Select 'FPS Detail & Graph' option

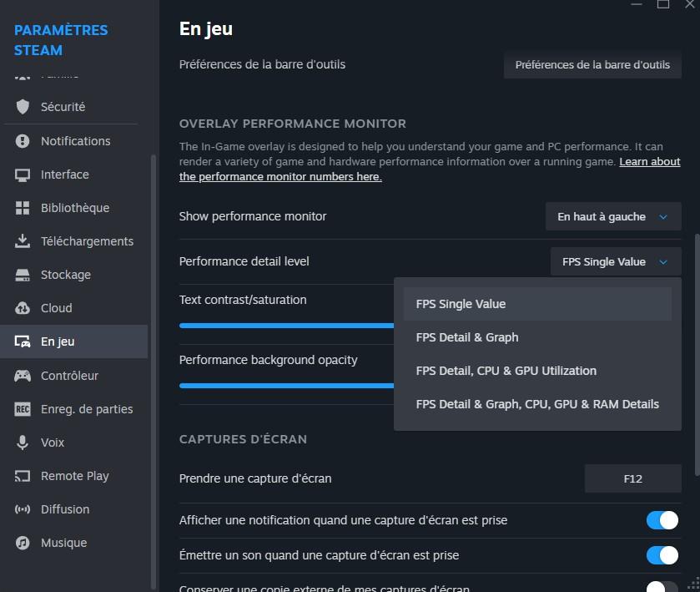467,337
